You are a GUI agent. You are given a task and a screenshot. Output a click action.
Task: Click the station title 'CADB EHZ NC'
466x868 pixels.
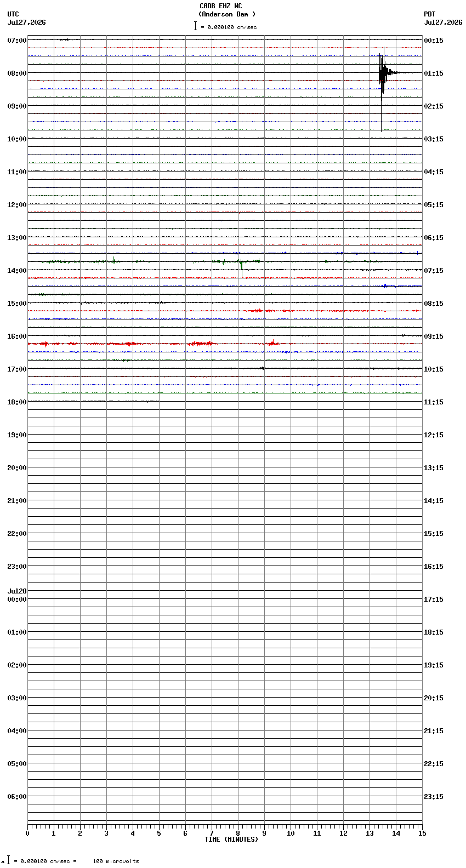[x=220, y=6]
